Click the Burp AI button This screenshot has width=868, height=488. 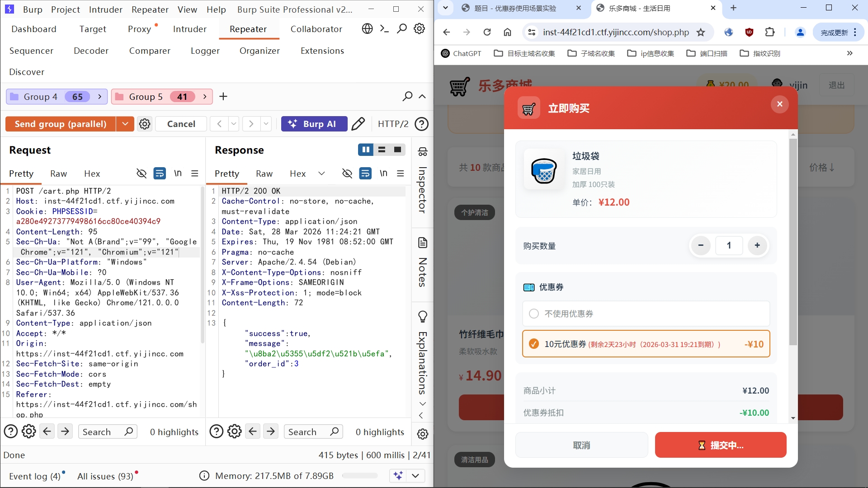[x=314, y=124]
